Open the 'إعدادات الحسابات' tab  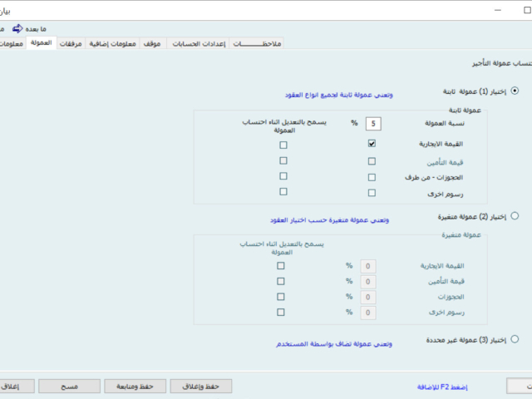pos(199,43)
